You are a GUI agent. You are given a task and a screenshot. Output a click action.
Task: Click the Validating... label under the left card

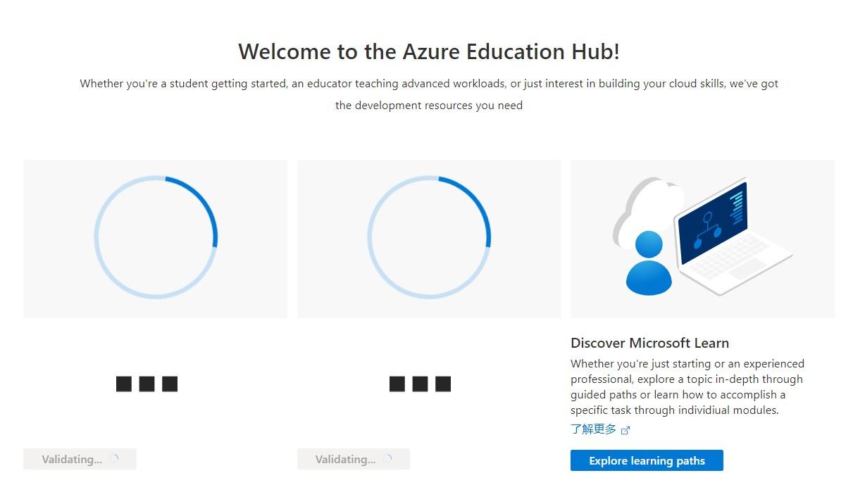(x=71, y=460)
